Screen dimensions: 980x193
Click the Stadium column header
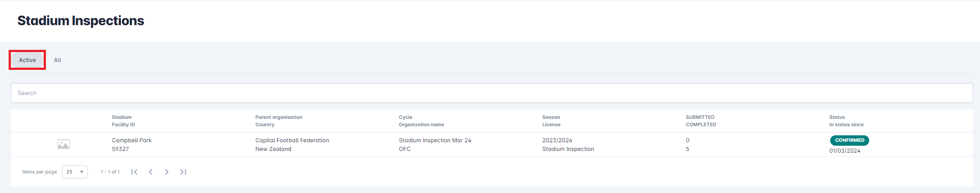click(122, 117)
